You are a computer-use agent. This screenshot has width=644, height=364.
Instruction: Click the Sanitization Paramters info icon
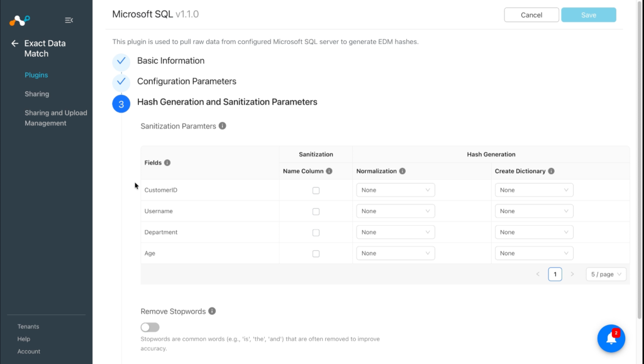click(222, 126)
